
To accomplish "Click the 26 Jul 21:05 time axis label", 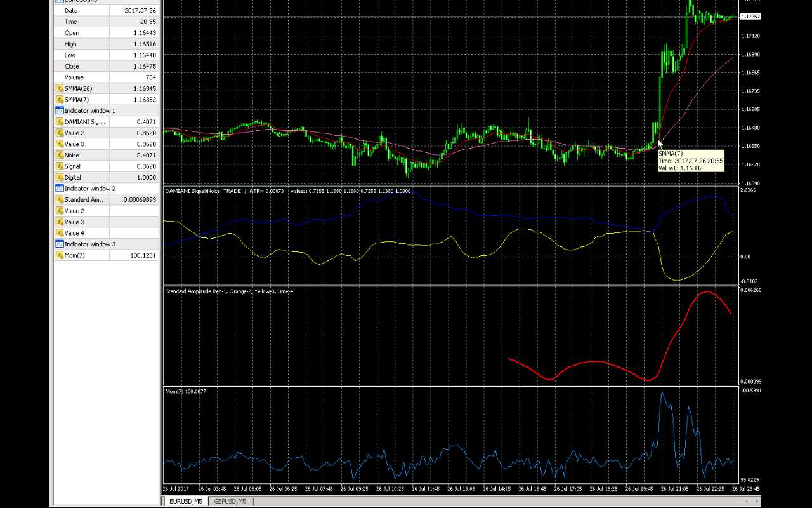I will point(675,489).
